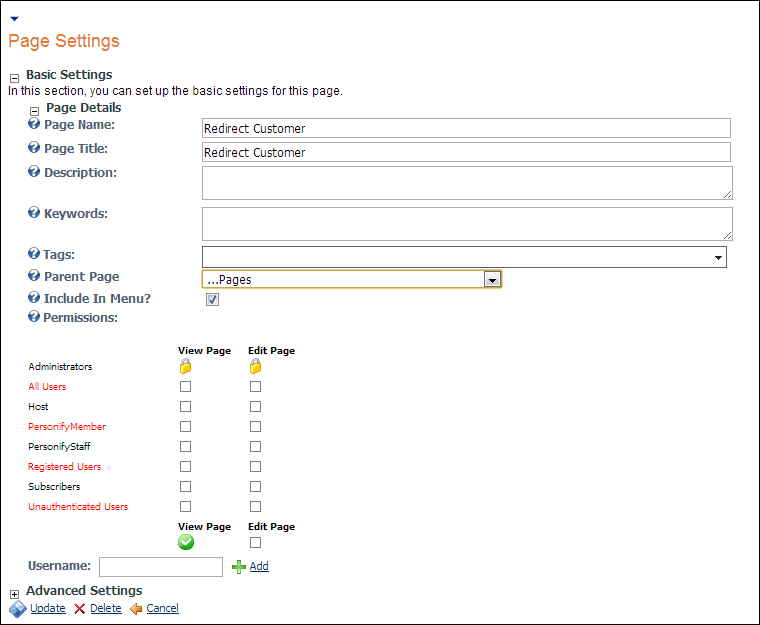This screenshot has height=625, width=760.
Task: Open the Parent Page dropdown
Action: tap(491, 280)
